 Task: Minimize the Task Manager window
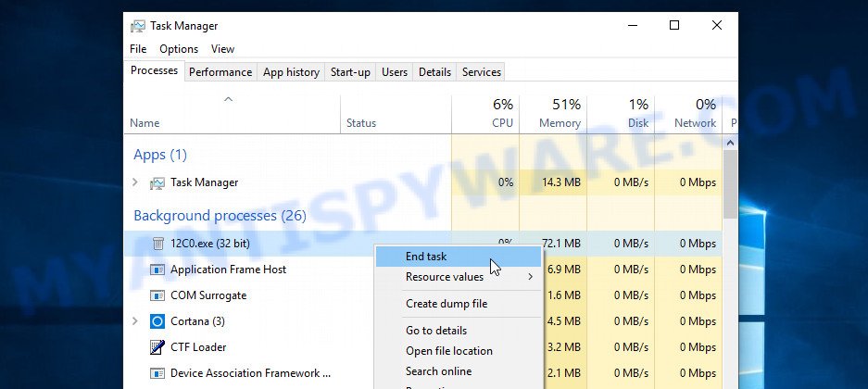point(632,25)
